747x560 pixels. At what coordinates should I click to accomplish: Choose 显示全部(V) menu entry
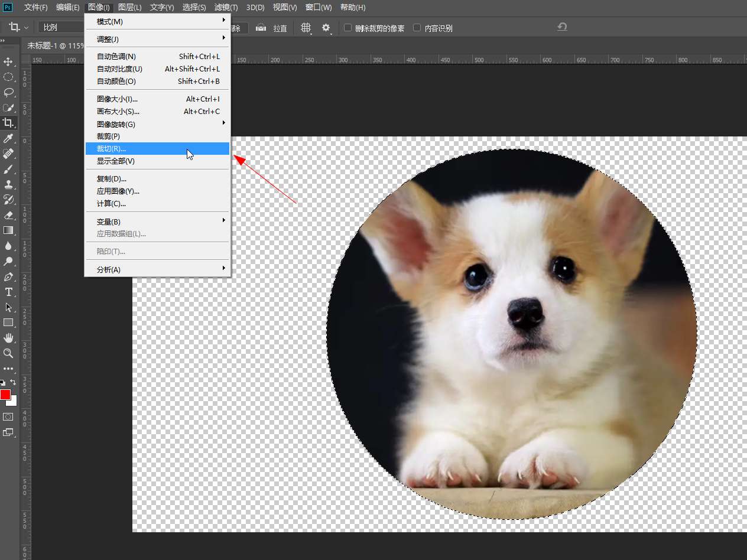click(x=157, y=161)
